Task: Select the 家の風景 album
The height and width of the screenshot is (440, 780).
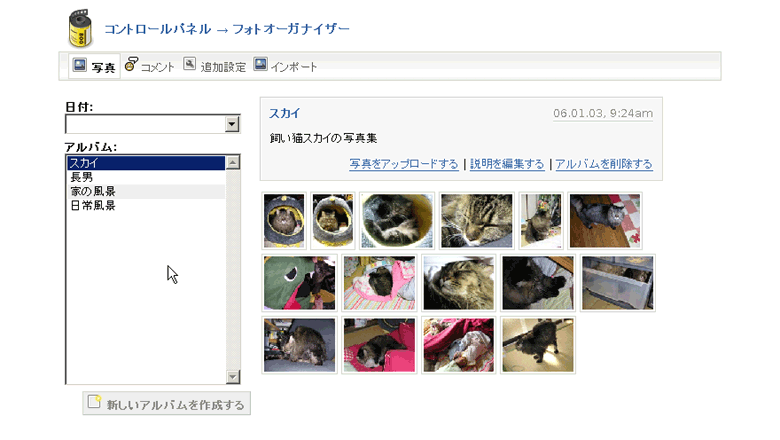Action: [146, 191]
